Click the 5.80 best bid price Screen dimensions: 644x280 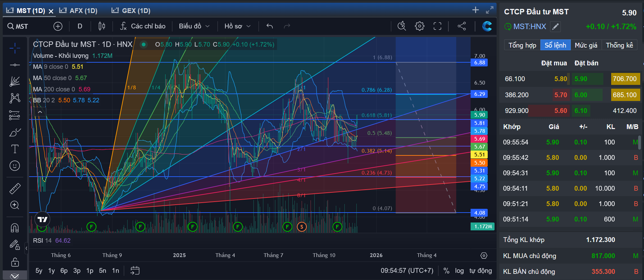pos(561,79)
